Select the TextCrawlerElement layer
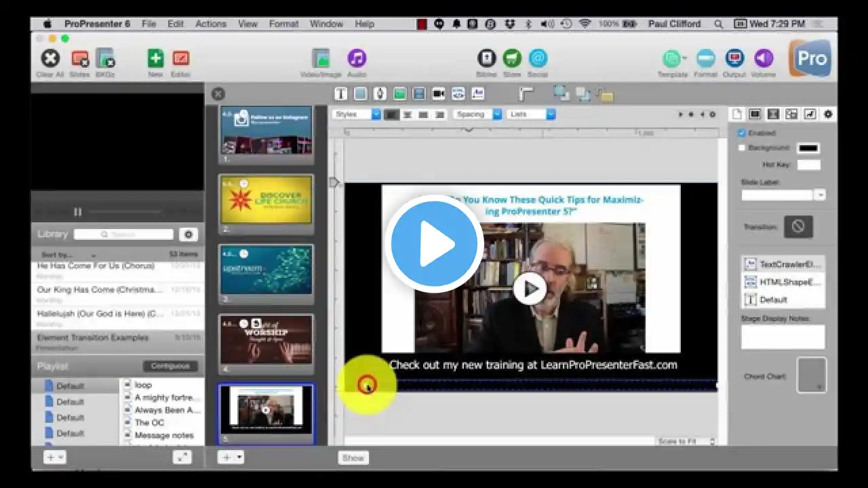Viewport: 868px width, 488px height. point(783,264)
